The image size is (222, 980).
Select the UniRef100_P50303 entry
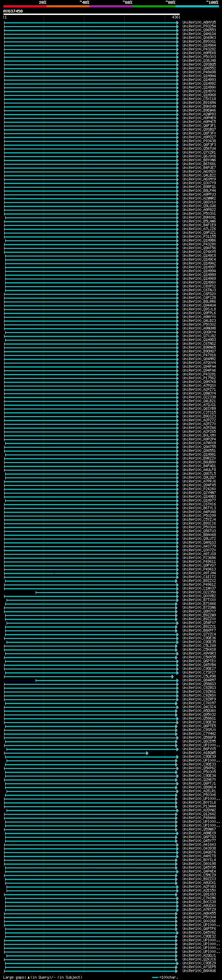[199, 57]
